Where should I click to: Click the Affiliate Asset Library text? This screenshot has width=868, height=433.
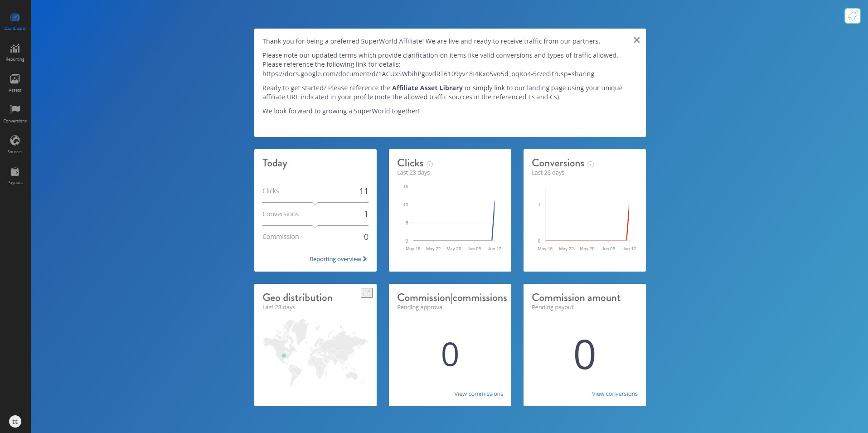[x=427, y=88]
